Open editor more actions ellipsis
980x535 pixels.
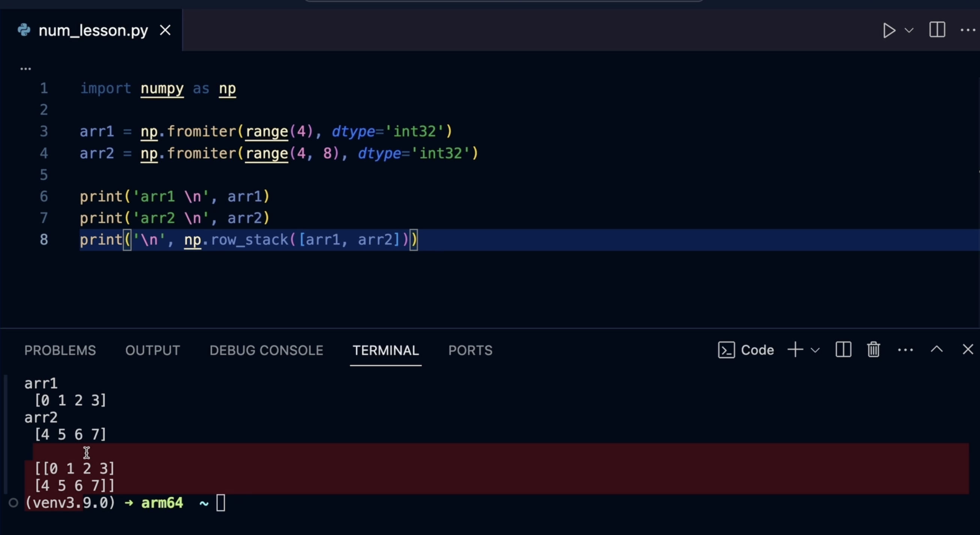point(968,30)
